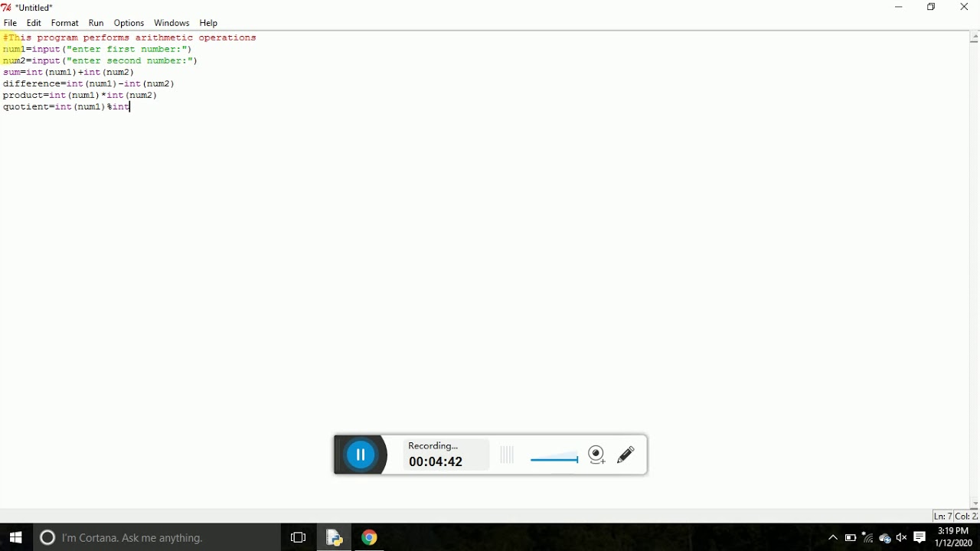The width and height of the screenshot is (980, 551).
Task: Click the Recording timer 00:04:42
Action: click(x=436, y=462)
